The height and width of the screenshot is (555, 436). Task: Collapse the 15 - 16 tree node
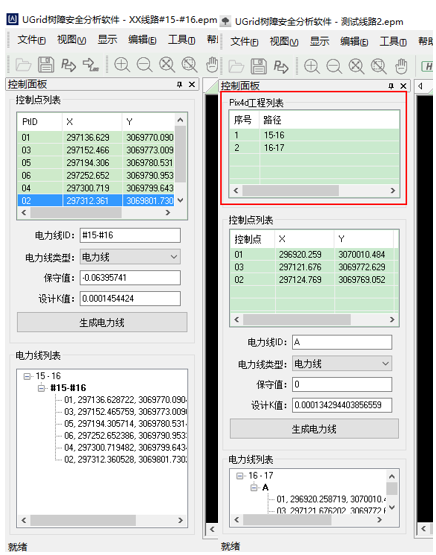click(x=27, y=376)
